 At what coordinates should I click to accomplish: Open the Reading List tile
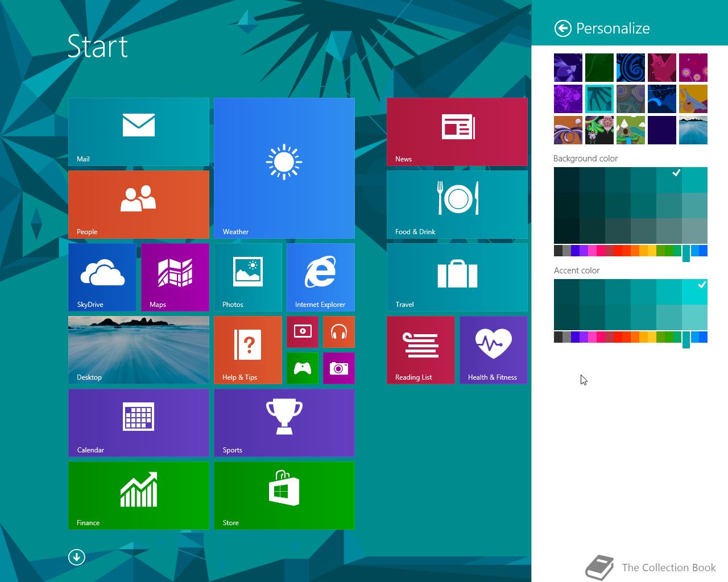point(421,350)
